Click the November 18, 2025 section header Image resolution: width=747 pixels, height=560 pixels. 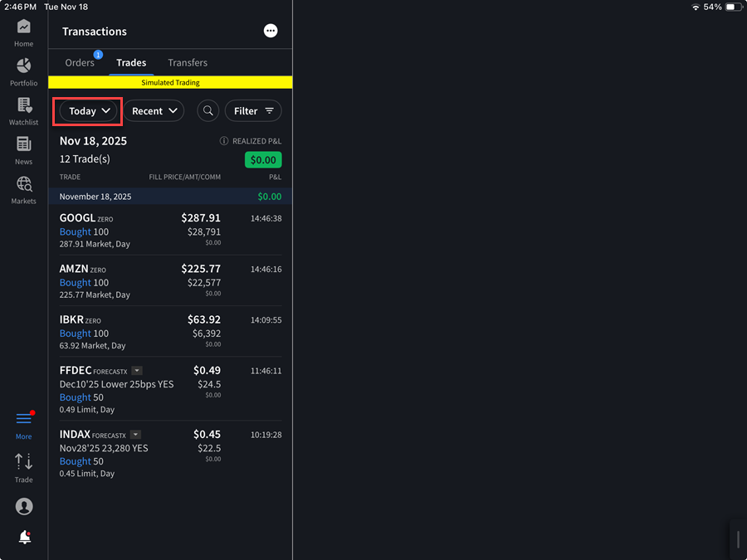point(170,196)
